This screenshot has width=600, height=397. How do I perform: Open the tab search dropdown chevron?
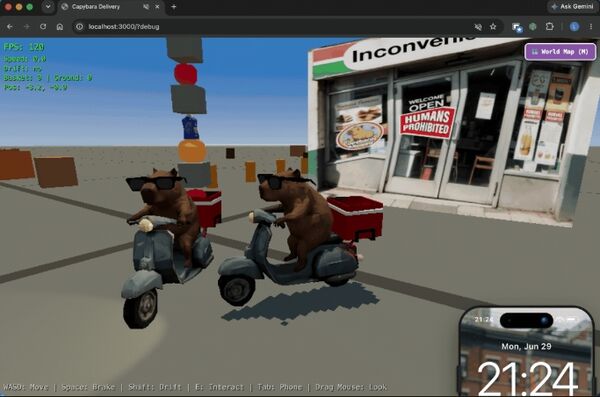pos(48,7)
